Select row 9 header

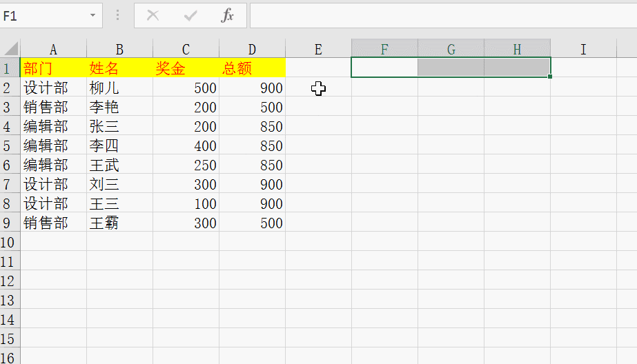(x=10, y=222)
